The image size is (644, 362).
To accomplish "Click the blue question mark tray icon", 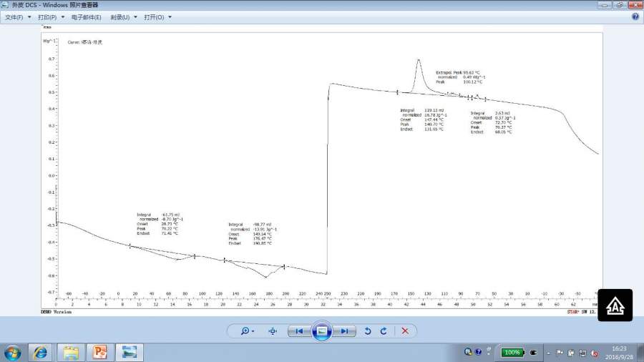I will (478, 352).
